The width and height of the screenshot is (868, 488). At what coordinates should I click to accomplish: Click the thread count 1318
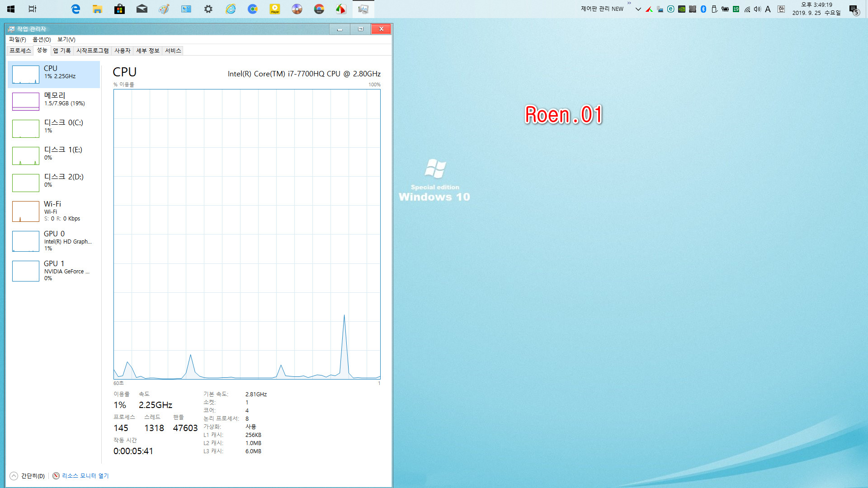point(154,428)
